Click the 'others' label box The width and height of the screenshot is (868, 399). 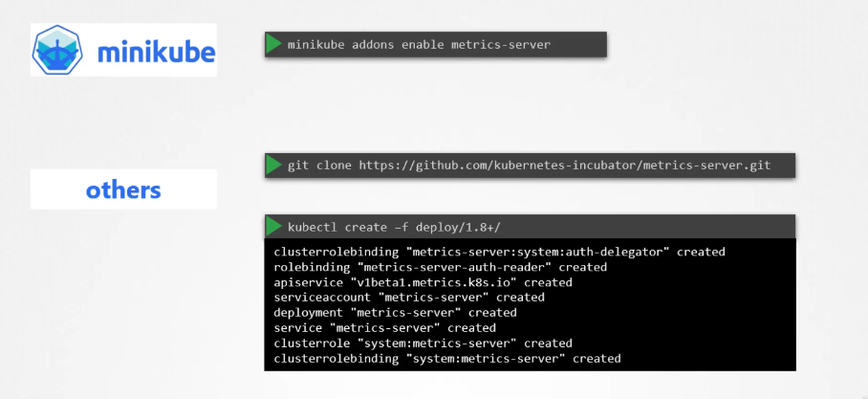coord(123,188)
